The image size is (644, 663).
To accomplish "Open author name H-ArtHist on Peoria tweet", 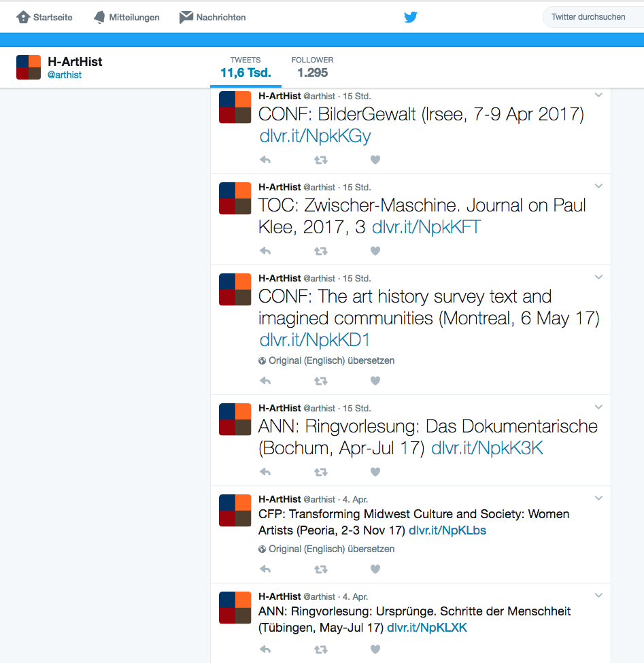I will point(279,499).
